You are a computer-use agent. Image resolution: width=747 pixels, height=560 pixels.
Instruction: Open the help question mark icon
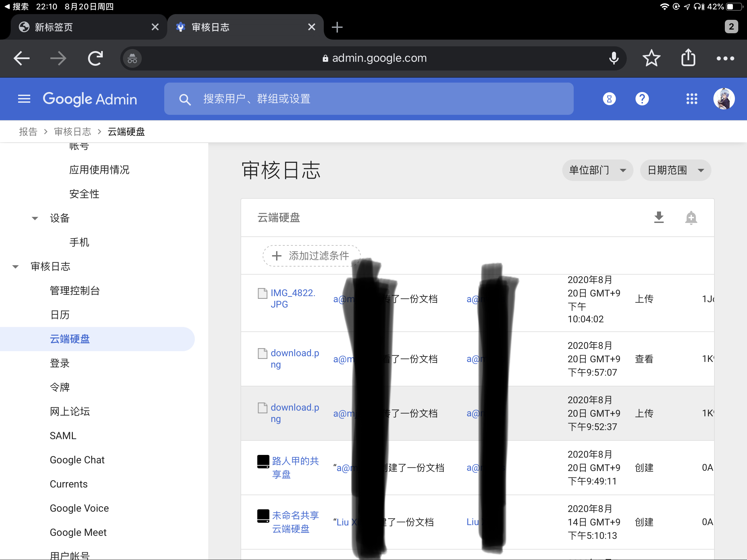pos(642,99)
